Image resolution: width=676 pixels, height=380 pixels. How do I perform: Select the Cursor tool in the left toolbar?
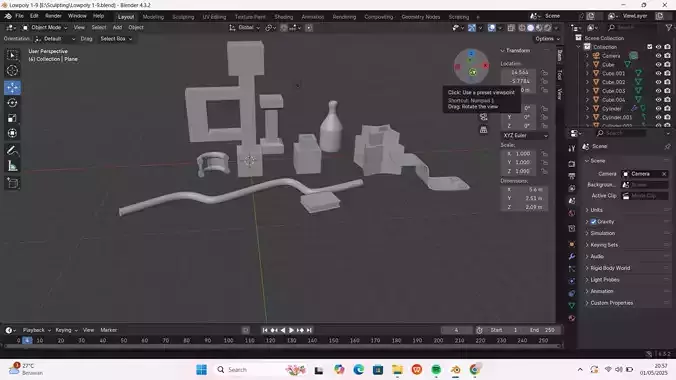13,70
